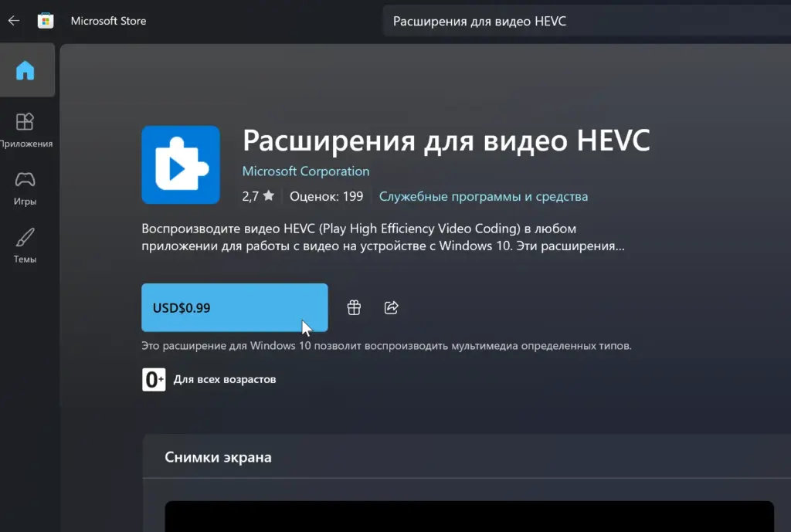Open the Home section in sidebar
Viewport: 791px width, 532px height.
tap(25, 70)
